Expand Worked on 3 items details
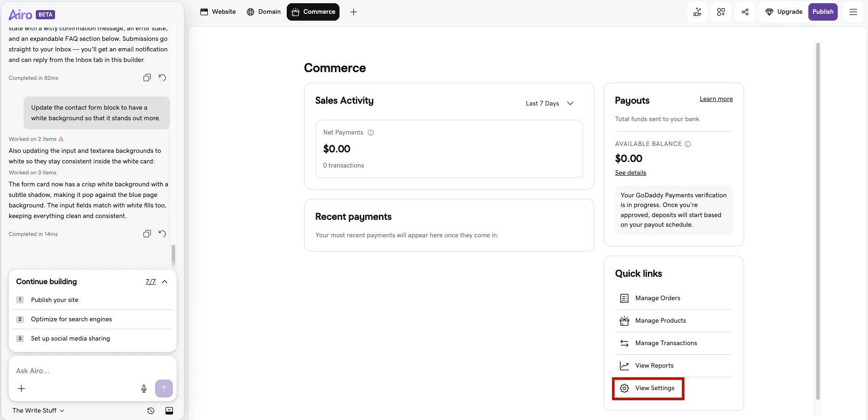The width and height of the screenshot is (868, 420). (x=33, y=173)
